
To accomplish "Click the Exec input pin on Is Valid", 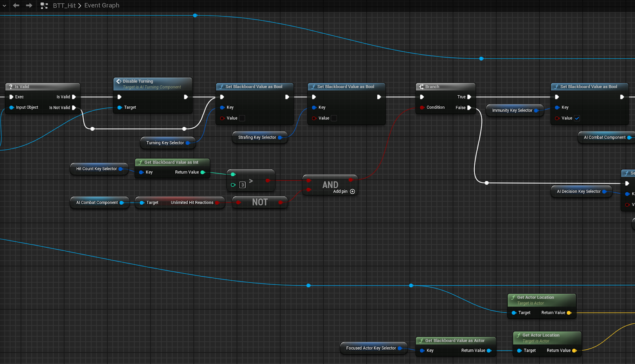I will (12, 97).
